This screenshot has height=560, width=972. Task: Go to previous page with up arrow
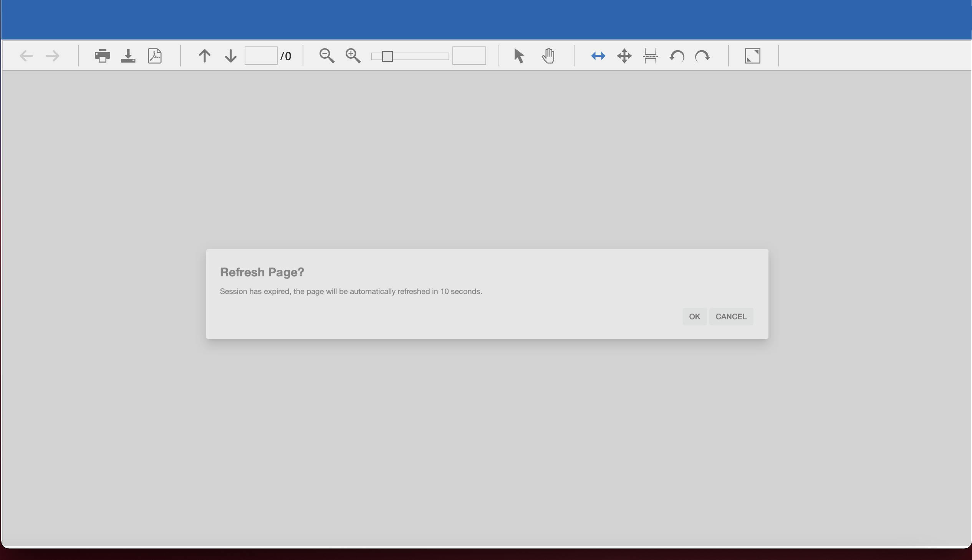click(204, 56)
